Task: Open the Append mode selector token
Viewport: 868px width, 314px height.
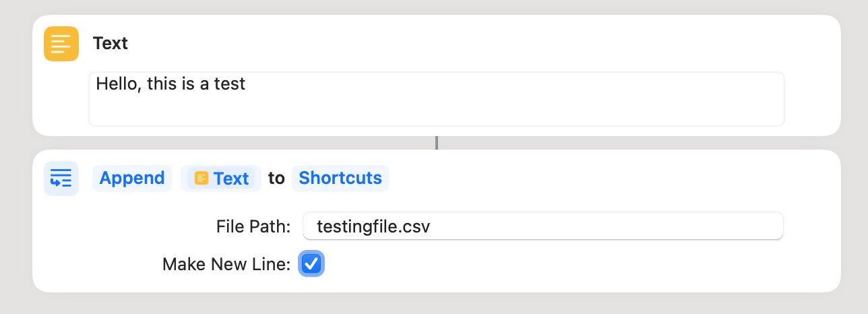Action: (x=132, y=178)
